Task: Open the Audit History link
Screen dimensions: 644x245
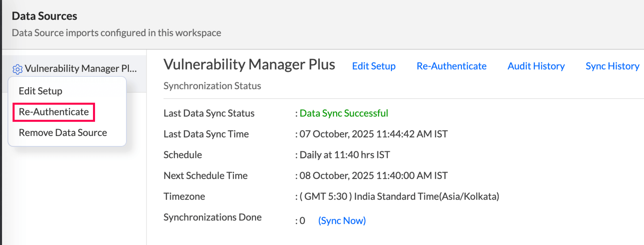Action: tap(536, 66)
